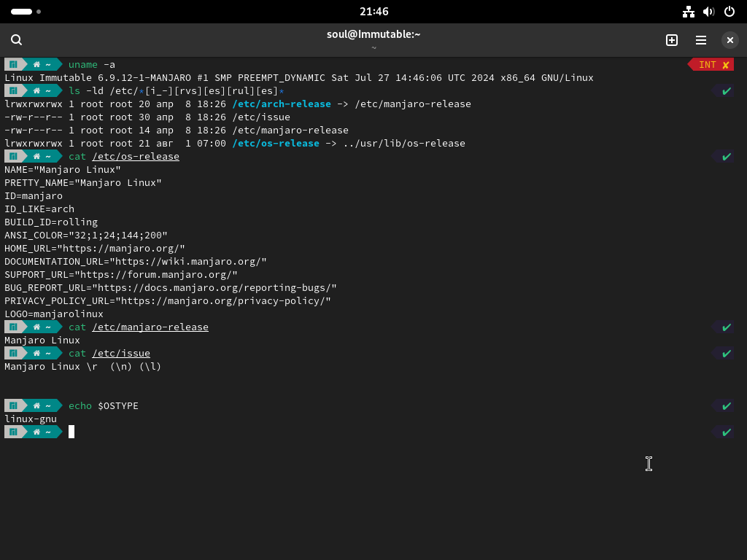Click the soul@Immutable:~ window title
The image size is (747, 560).
[373, 34]
